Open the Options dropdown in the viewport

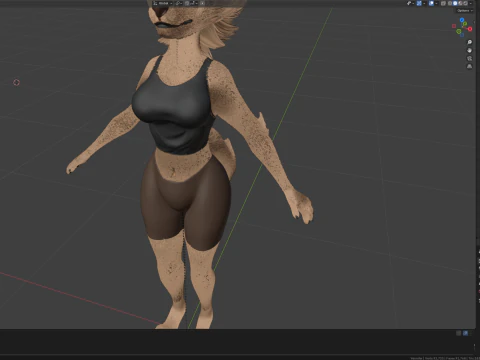(464, 11)
